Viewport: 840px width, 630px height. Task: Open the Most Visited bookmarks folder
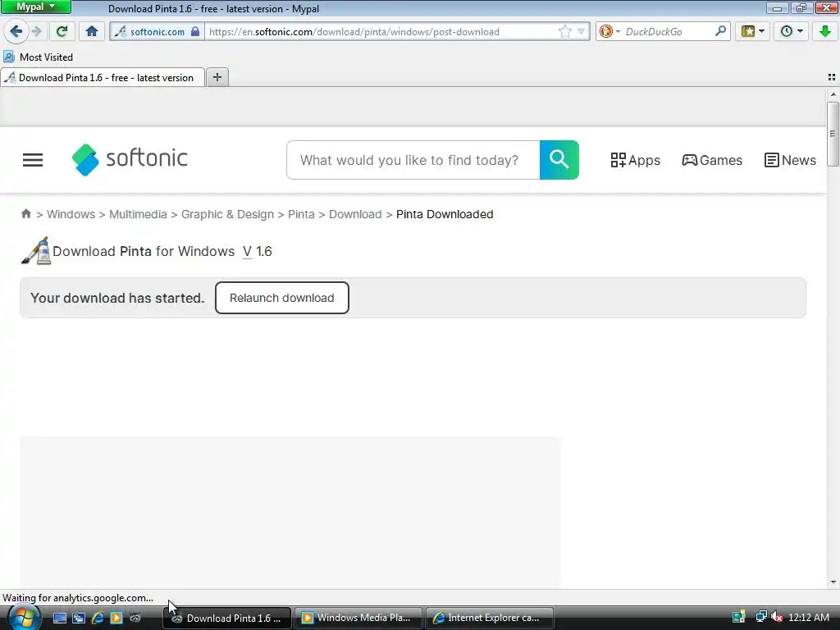[38, 57]
